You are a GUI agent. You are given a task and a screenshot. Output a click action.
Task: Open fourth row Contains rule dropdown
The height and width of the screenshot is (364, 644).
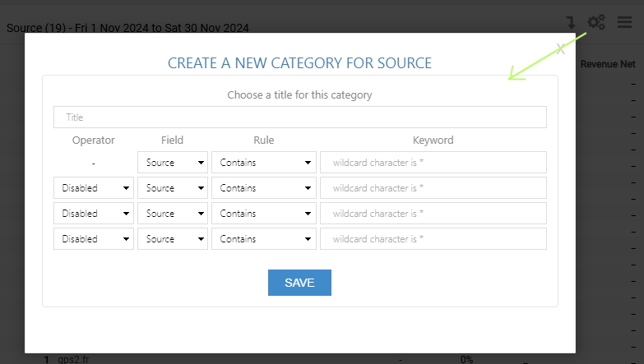pos(264,239)
